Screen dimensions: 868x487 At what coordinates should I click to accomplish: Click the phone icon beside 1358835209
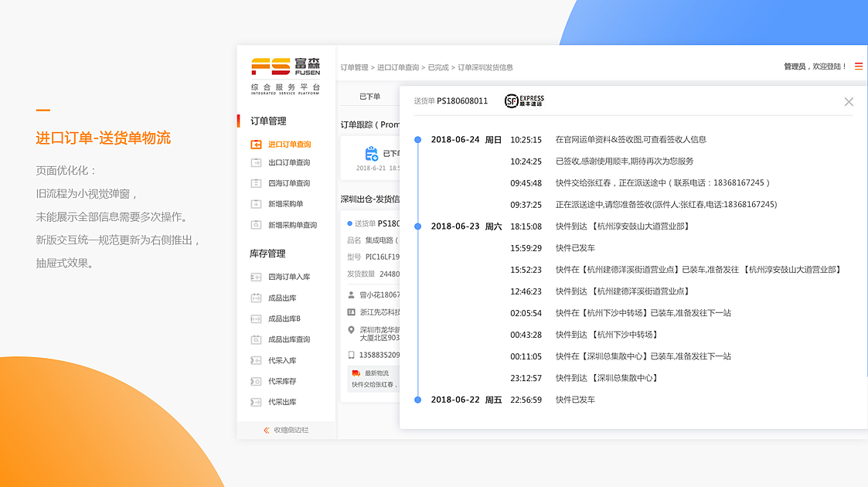[x=351, y=355]
